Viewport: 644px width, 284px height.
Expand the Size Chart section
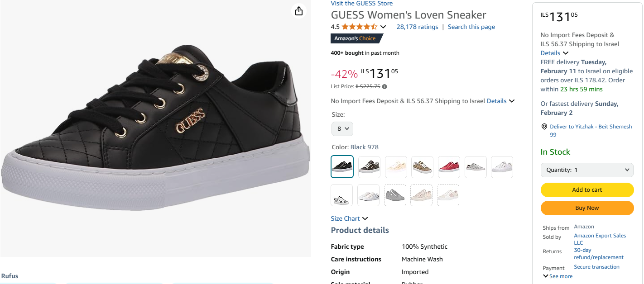(349, 218)
